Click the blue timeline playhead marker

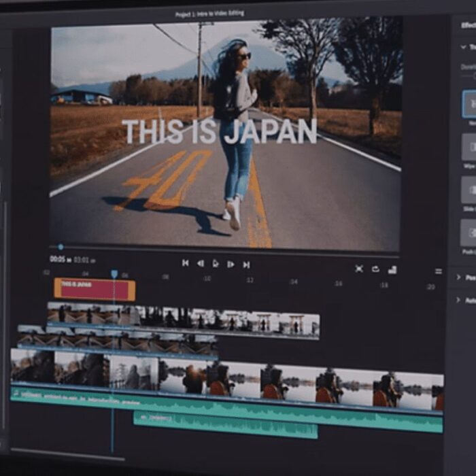(114, 274)
